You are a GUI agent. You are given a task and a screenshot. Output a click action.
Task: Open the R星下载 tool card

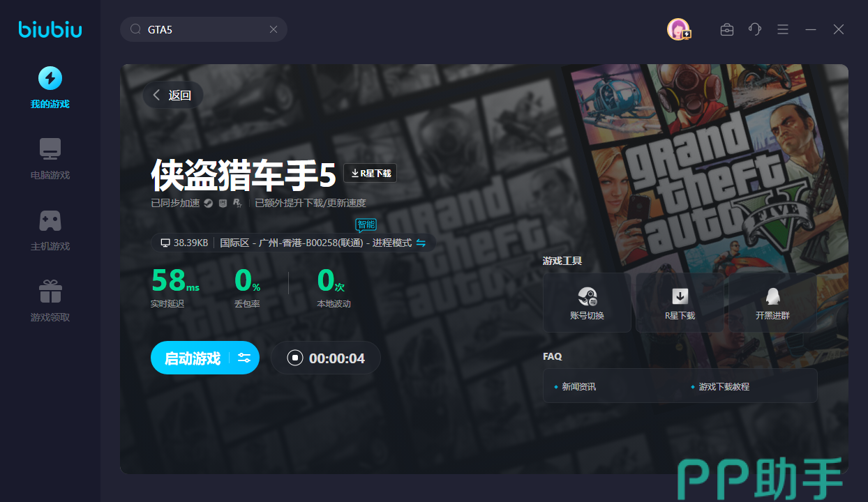click(680, 303)
